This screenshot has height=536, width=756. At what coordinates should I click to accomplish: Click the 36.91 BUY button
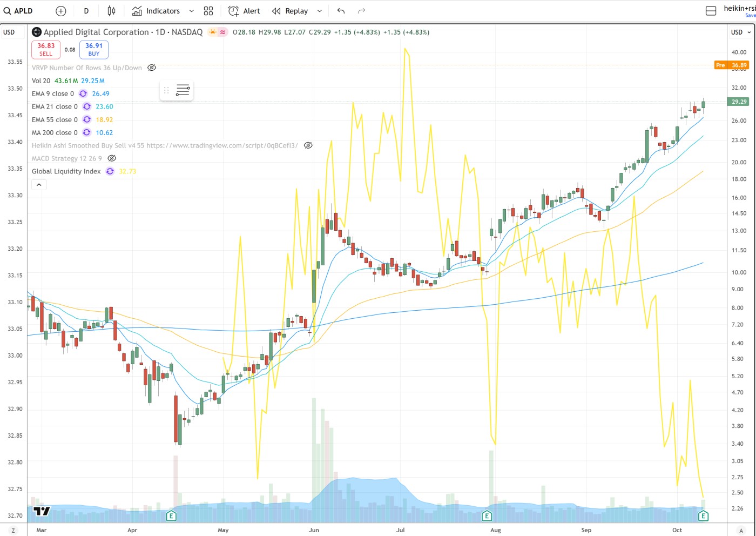[94, 49]
